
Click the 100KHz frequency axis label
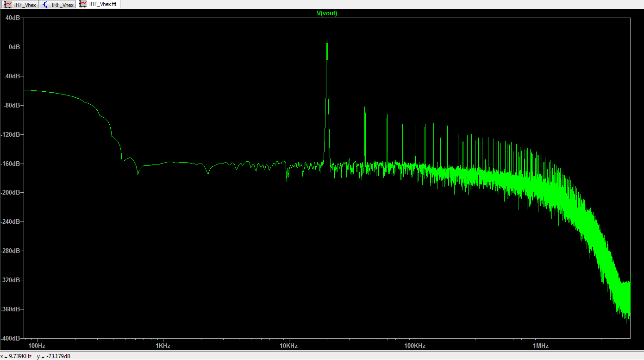tap(414, 346)
